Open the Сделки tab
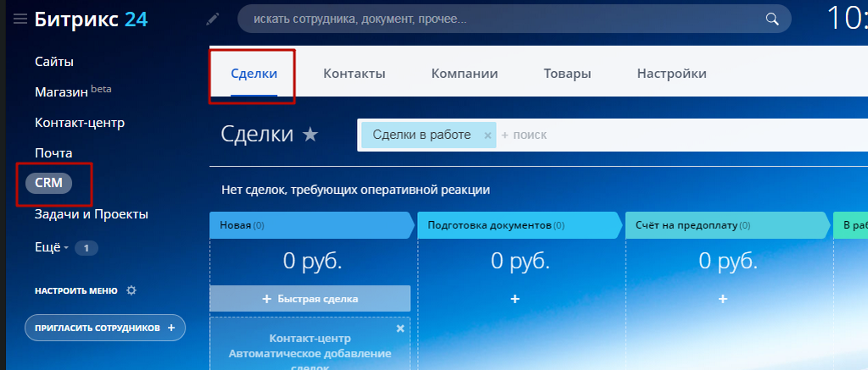 click(x=254, y=74)
